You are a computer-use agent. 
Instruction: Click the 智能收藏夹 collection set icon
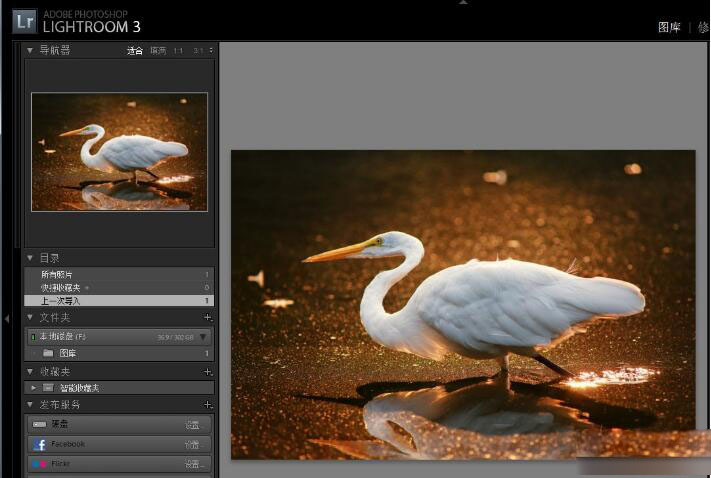[49, 387]
